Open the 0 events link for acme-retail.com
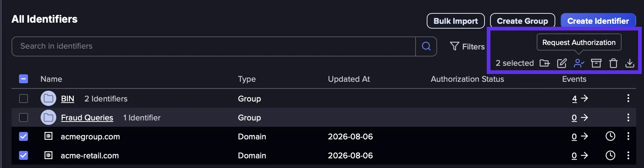This screenshot has height=168, width=644. tap(574, 155)
